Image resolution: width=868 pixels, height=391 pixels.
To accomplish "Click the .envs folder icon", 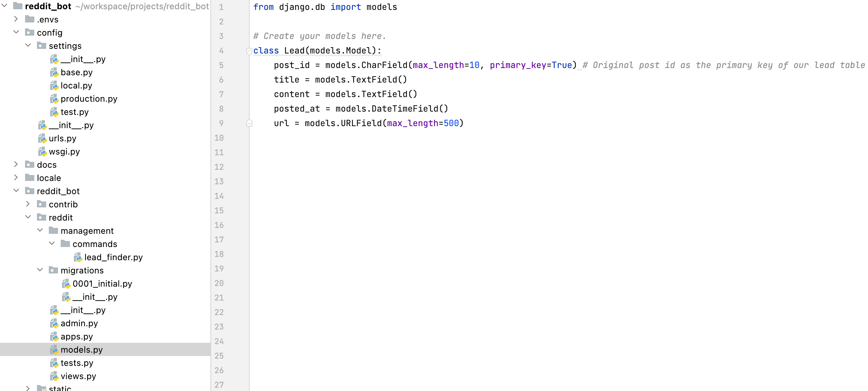I will [30, 19].
